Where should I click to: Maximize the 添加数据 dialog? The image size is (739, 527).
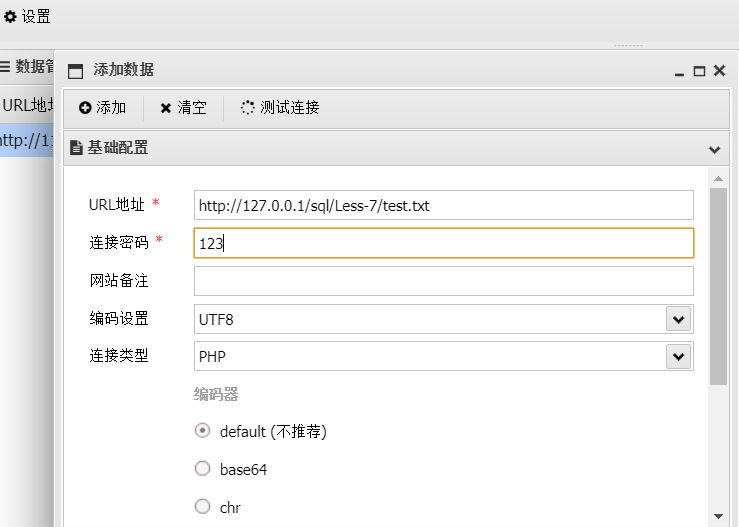tap(699, 71)
